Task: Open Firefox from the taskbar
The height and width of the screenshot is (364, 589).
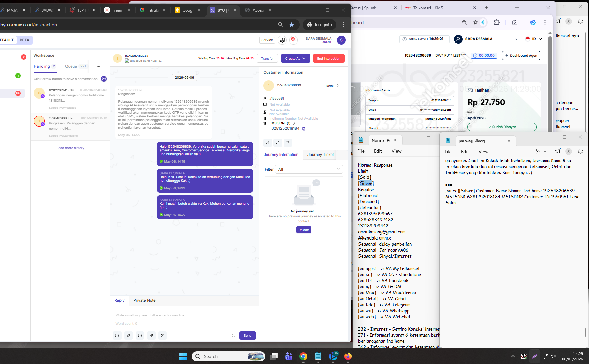Action: point(348,356)
